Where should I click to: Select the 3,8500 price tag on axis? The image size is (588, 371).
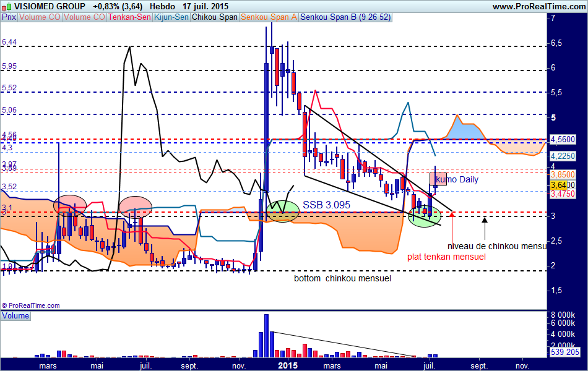tap(563, 174)
